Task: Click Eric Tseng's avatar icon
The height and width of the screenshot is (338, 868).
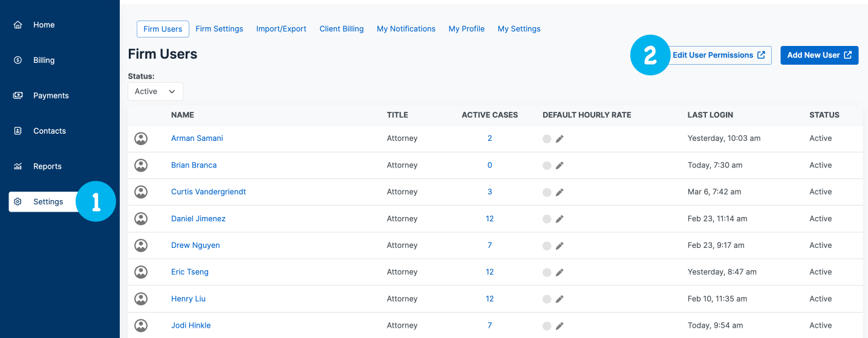Action: tap(141, 272)
